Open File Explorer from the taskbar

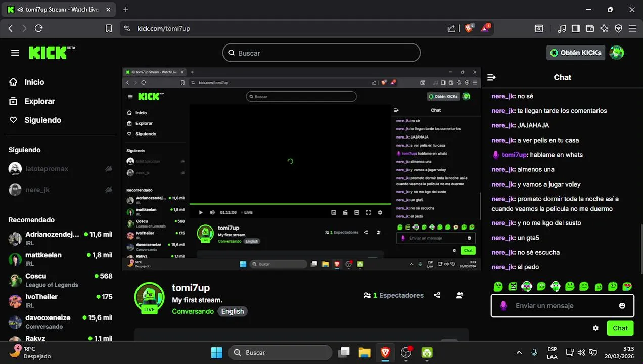pos(364,352)
